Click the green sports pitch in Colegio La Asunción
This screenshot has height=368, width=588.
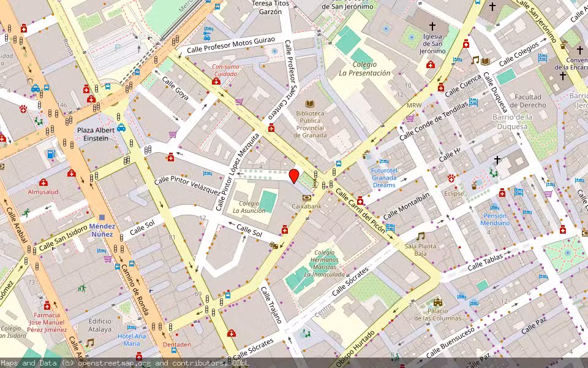coord(268,201)
